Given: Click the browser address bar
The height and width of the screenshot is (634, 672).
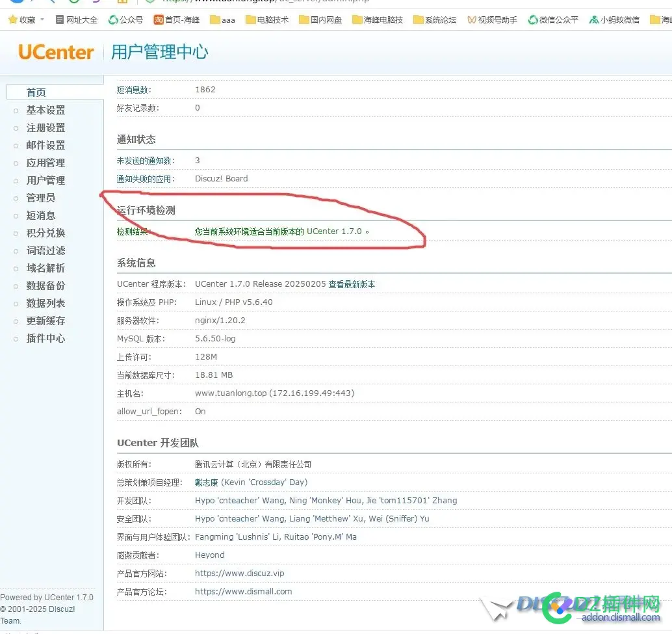Looking at the screenshot, I should [x=260, y=2].
